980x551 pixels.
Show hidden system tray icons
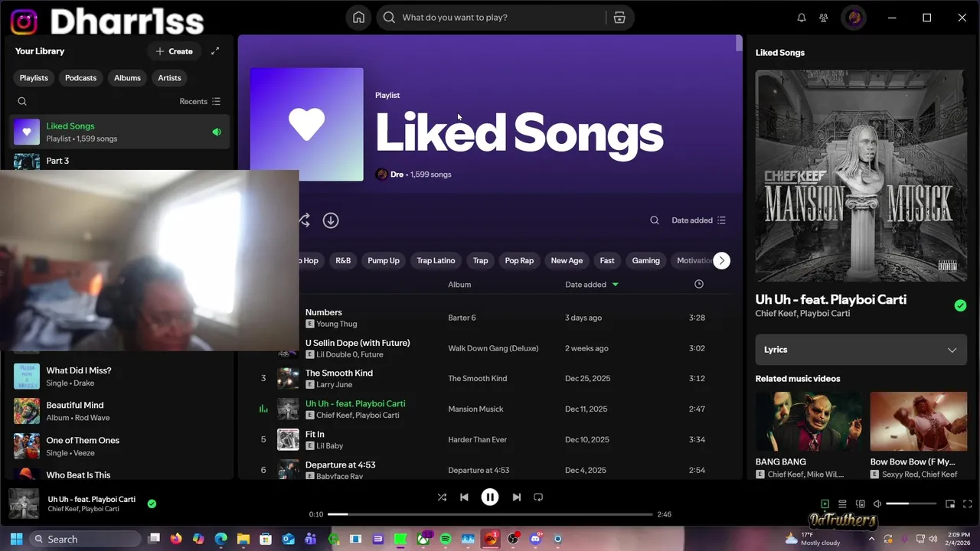click(873, 539)
